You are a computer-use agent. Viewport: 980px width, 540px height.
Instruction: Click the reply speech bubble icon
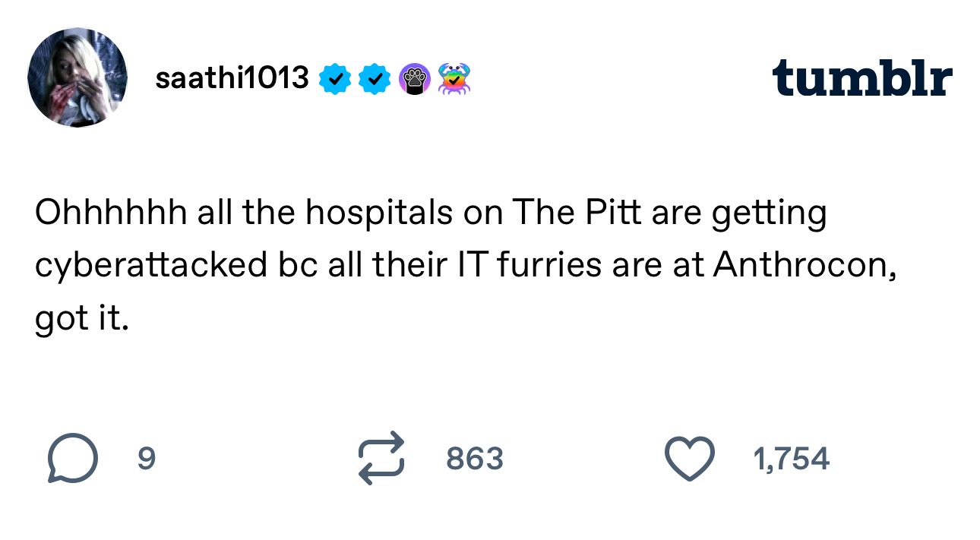72,459
